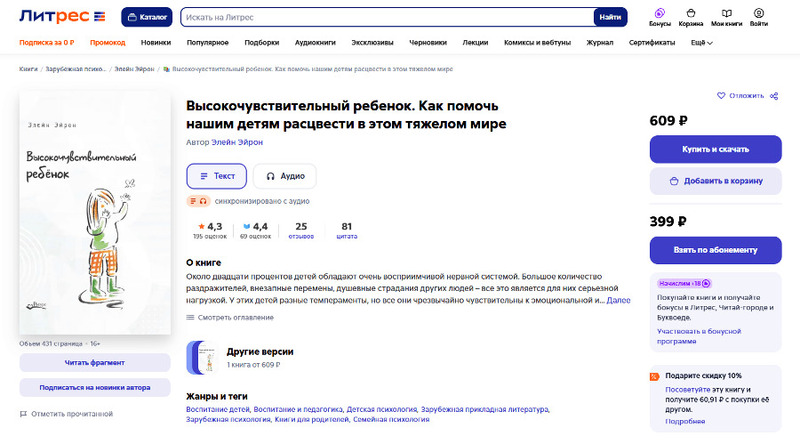Open Черновики menu item

428,43
